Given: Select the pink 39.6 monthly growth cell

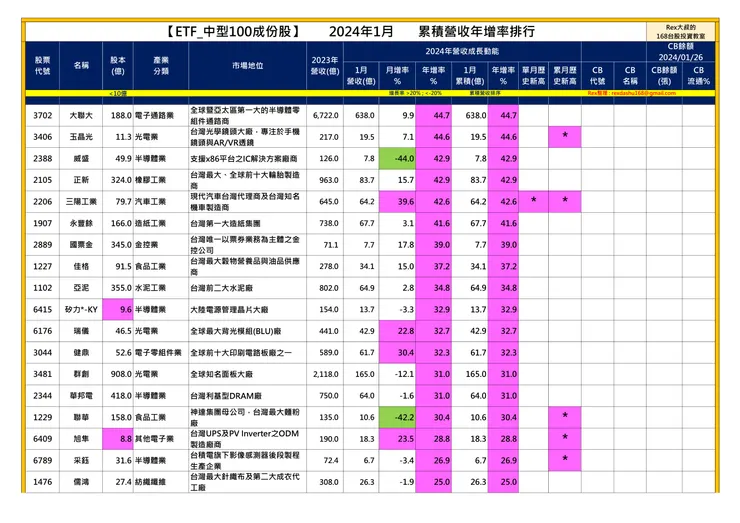Looking at the screenshot, I should point(397,202).
